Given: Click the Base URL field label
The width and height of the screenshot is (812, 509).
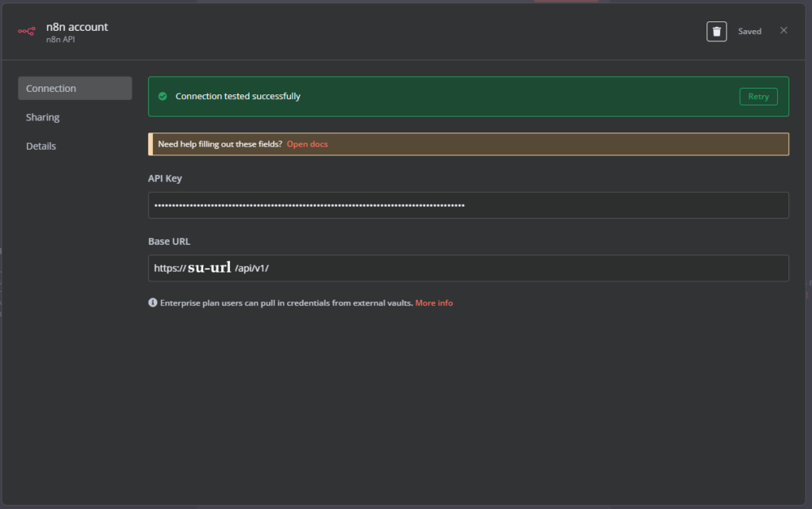Looking at the screenshot, I should coord(169,241).
